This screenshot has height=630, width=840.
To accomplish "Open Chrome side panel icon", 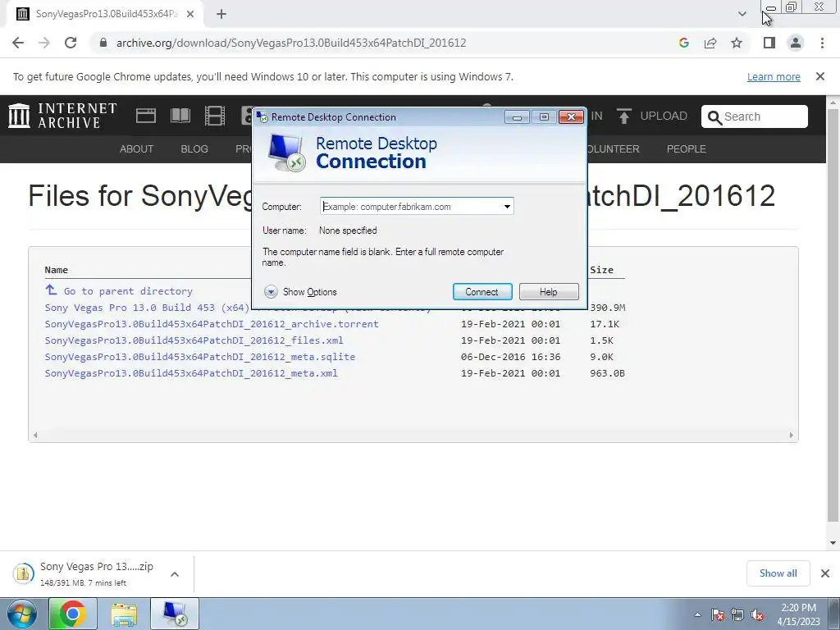I will [x=769, y=43].
